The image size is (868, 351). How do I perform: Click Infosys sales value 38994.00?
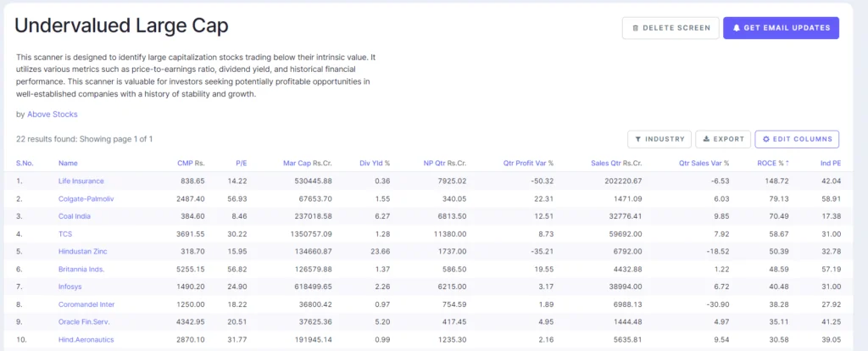[x=626, y=287]
